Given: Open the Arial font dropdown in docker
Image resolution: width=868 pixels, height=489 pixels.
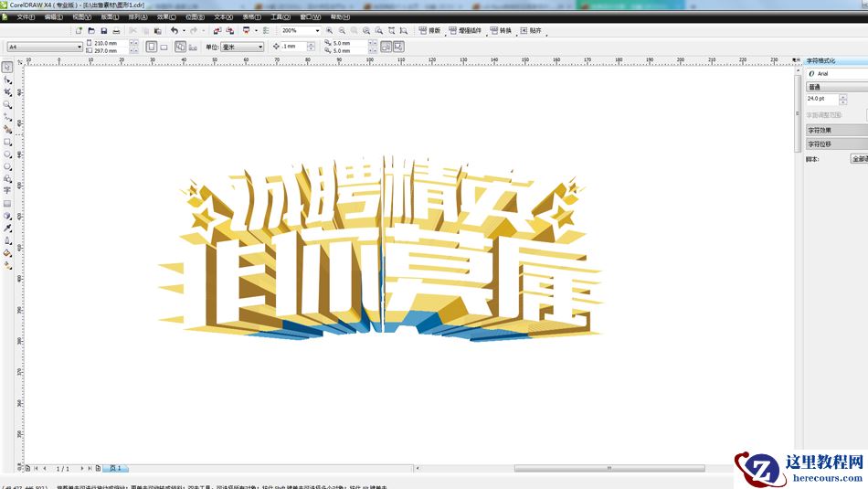Looking at the screenshot, I should [837, 73].
